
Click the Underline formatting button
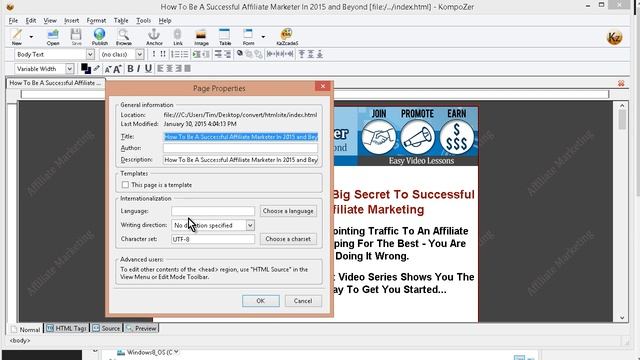pos(148,69)
